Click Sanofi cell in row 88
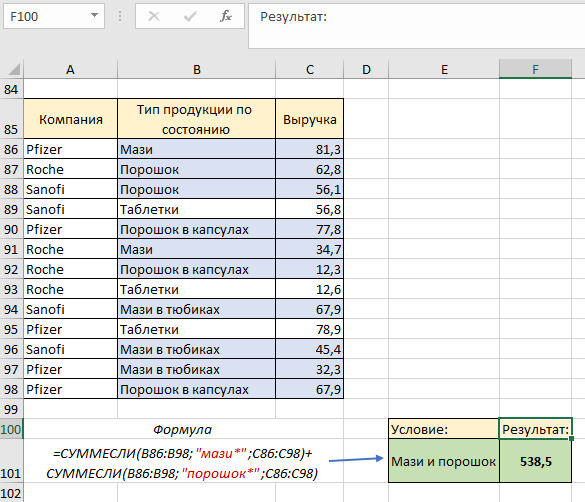585x502 pixels. pyautogui.click(x=71, y=189)
